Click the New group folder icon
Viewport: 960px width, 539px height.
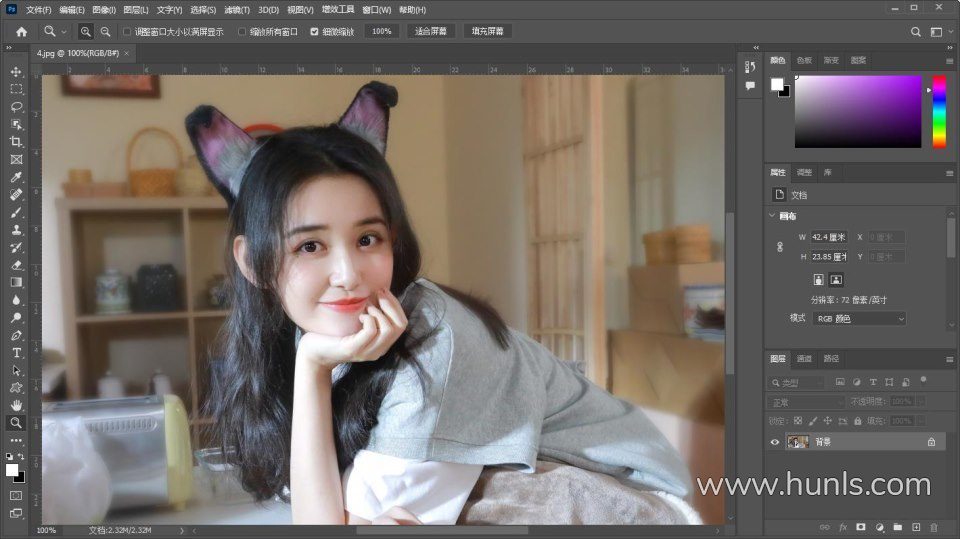[898, 527]
